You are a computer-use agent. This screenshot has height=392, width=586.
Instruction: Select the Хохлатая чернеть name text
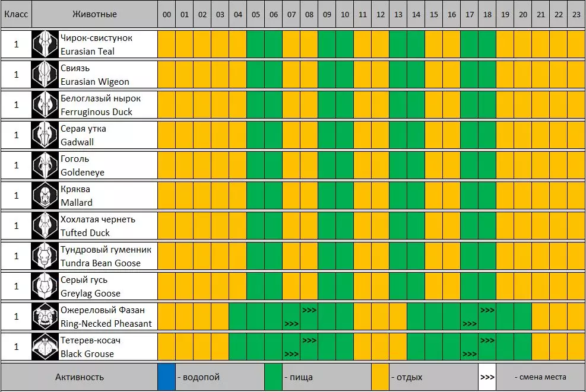(x=98, y=219)
